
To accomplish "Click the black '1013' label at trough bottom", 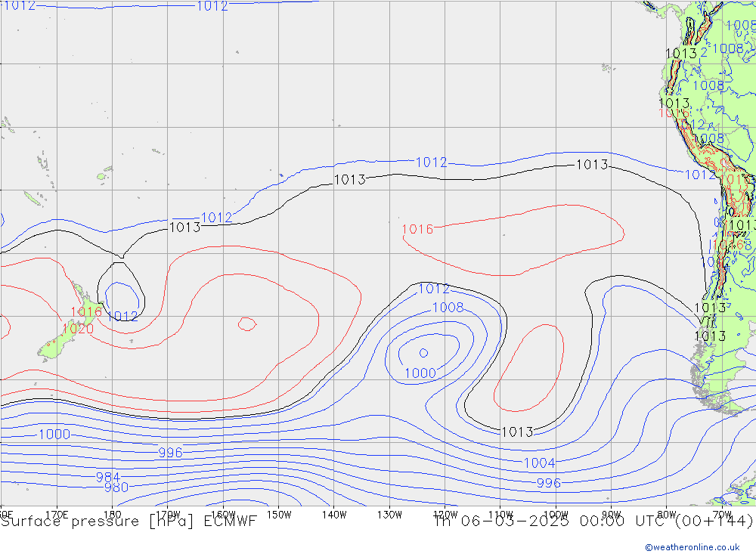I will [517, 432].
